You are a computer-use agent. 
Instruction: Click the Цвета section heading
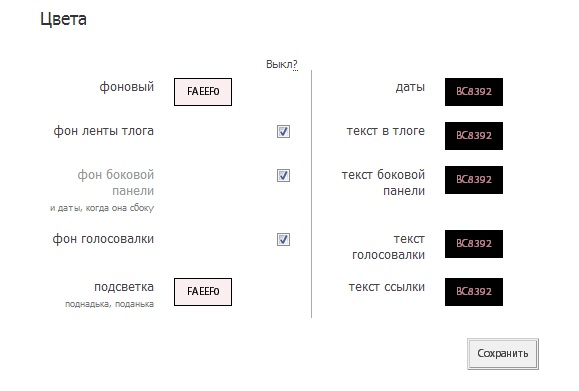63,19
